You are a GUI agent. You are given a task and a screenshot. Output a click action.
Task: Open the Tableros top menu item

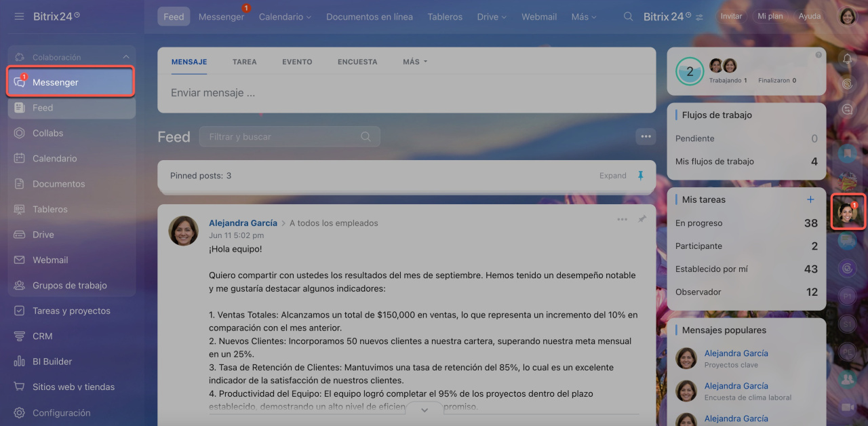pyautogui.click(x=445, y=17)
